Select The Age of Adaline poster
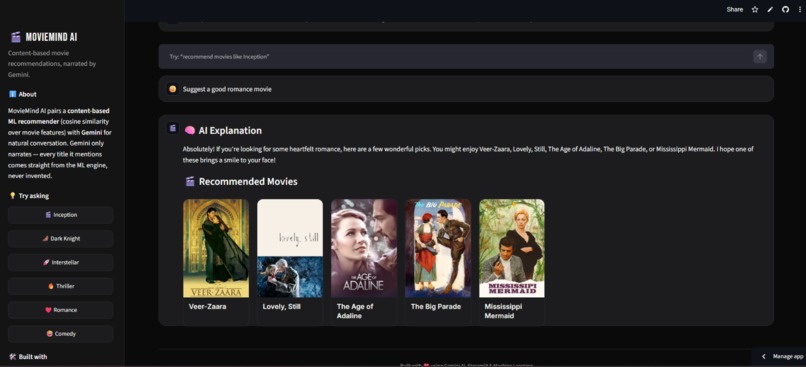Screen dimensions: 806x367 click(364, 248)
